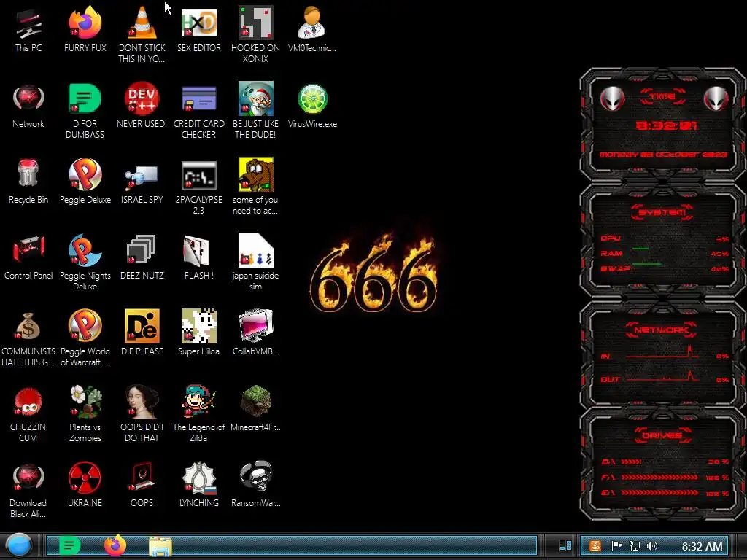This screenshot has height=560, width=747.
Task: Click the Monday October date line in widget
Action: click(662, 155)
